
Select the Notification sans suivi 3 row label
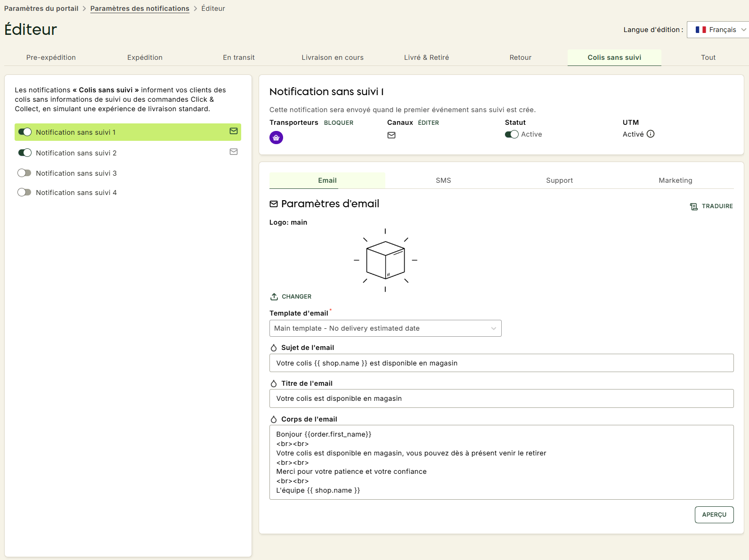(76, 173)
